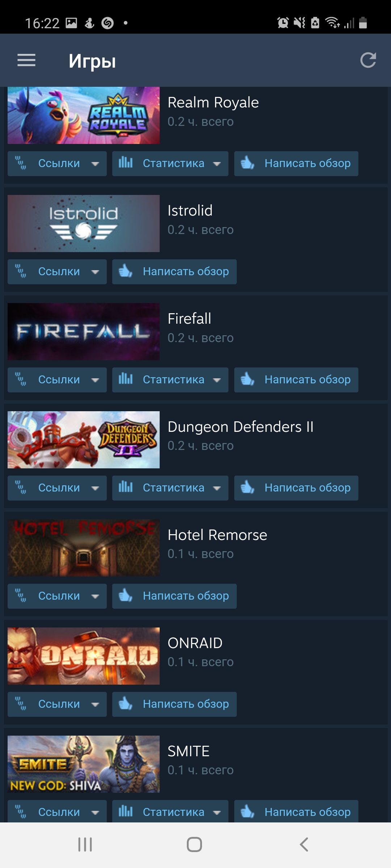Tap bar chart icon under Dungeon Defenders II
The image size is (391, 868).
coord(126,487)
